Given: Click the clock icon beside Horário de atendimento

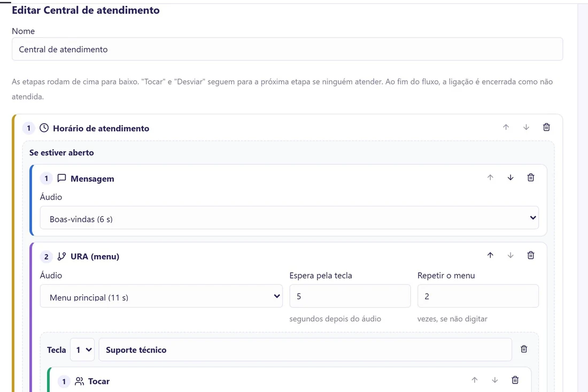Looking at the screenshot, I should (x=44, y=128).
